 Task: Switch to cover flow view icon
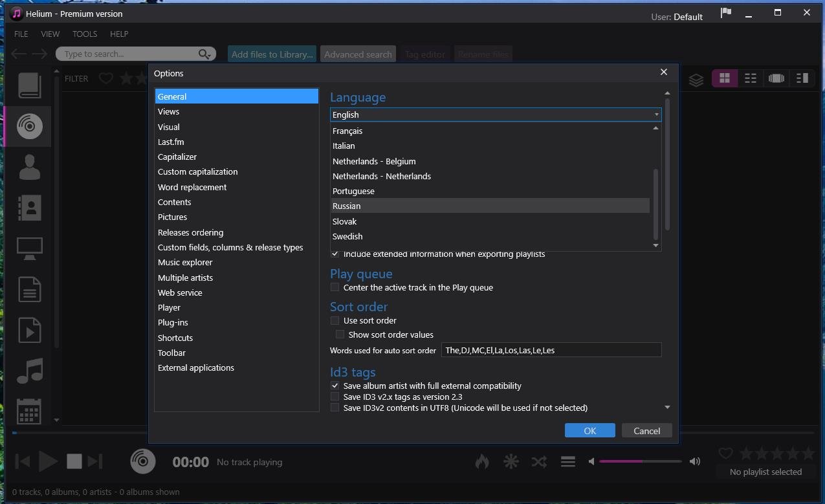tap(776, 78)
